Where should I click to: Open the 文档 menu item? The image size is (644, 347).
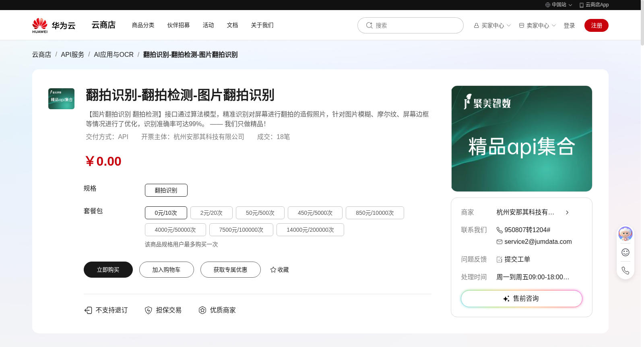(x=233, y=25)
